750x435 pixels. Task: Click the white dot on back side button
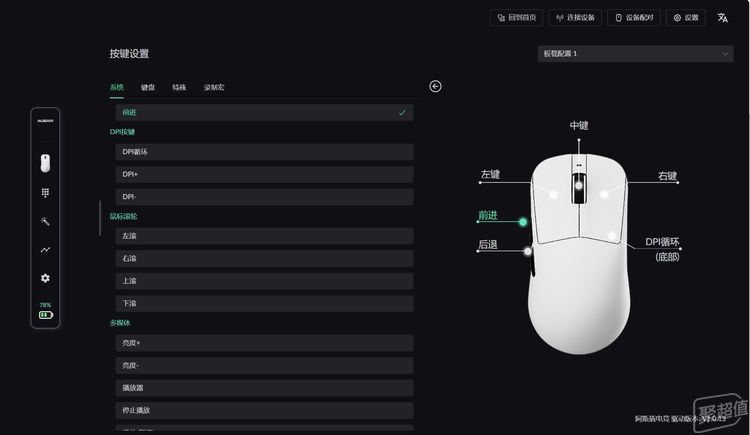[528, 251]
